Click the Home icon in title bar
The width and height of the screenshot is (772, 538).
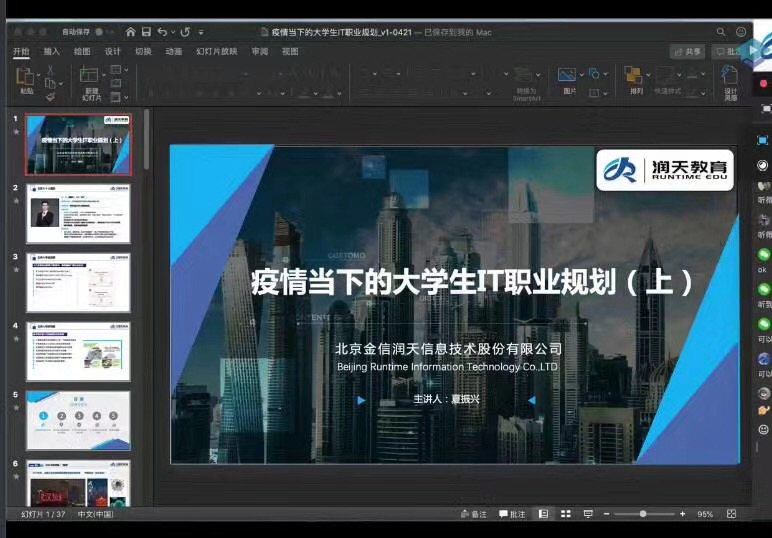(x=130, y=32)
